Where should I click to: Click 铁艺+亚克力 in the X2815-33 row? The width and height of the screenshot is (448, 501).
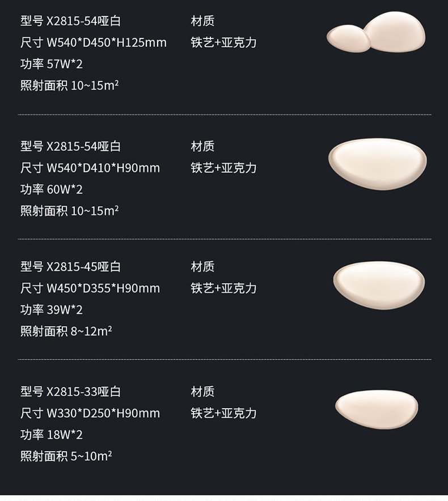tap(223, 413)
